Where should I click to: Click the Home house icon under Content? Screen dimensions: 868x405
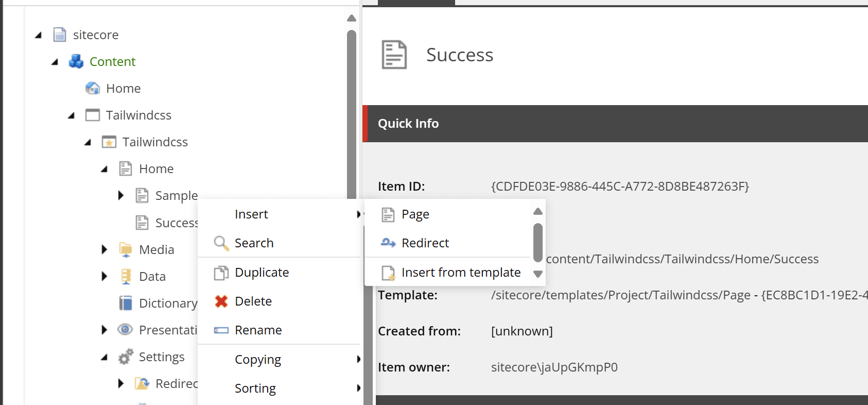click(x=93, y=89)
